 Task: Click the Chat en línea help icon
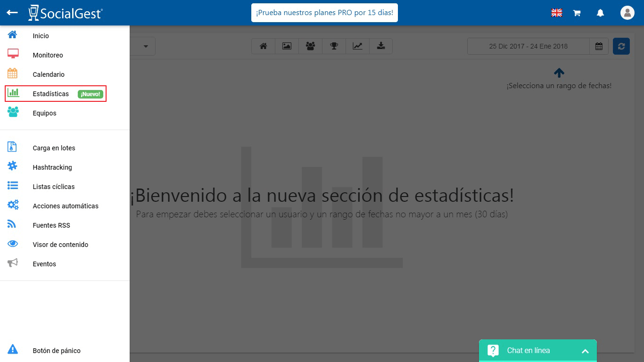click(x=493, y=351)
